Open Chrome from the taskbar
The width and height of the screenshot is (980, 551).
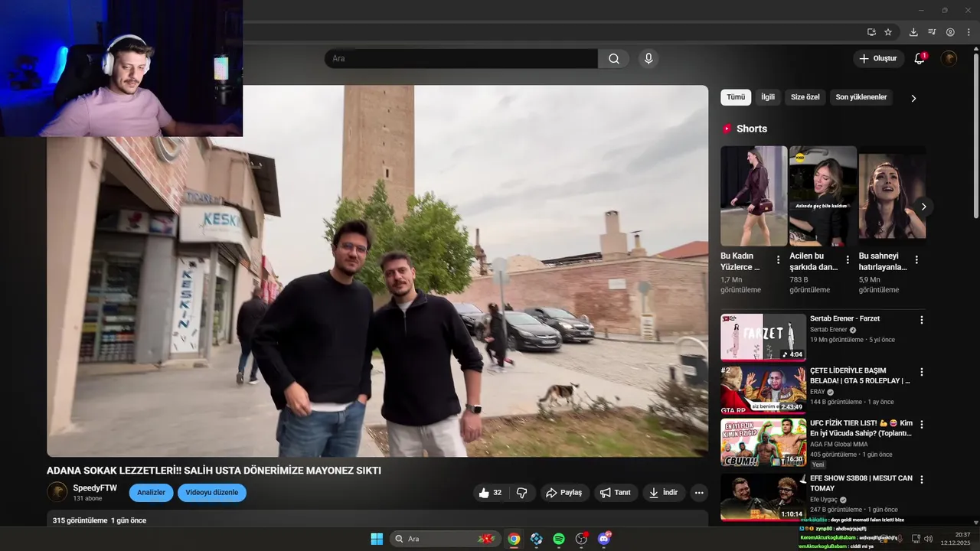[514, 539]
